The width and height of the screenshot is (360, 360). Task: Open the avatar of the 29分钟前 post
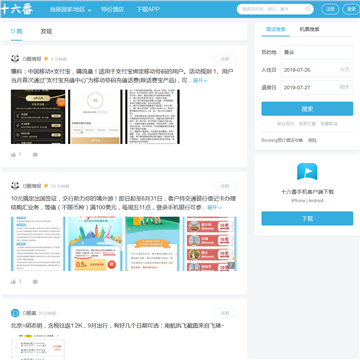[15, 186]
